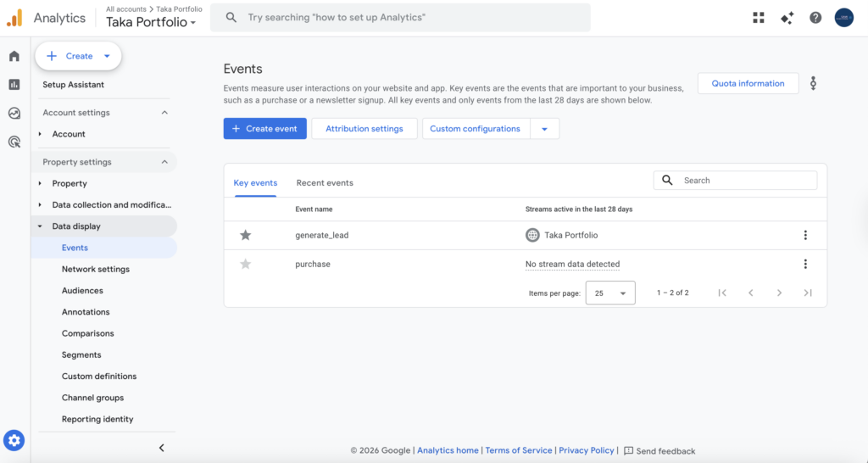Click the Custom configurations button
The image size is (868, 463).
pos(476,129)
